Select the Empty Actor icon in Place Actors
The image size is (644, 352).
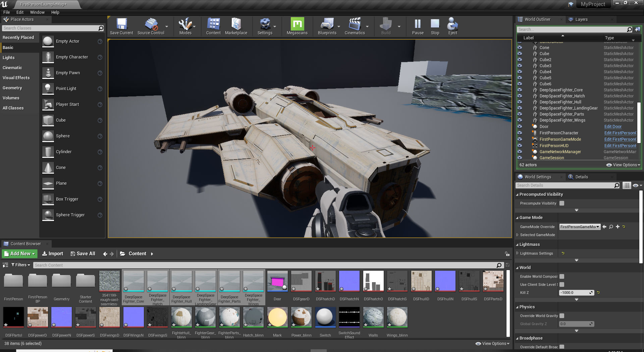point(48,41)
